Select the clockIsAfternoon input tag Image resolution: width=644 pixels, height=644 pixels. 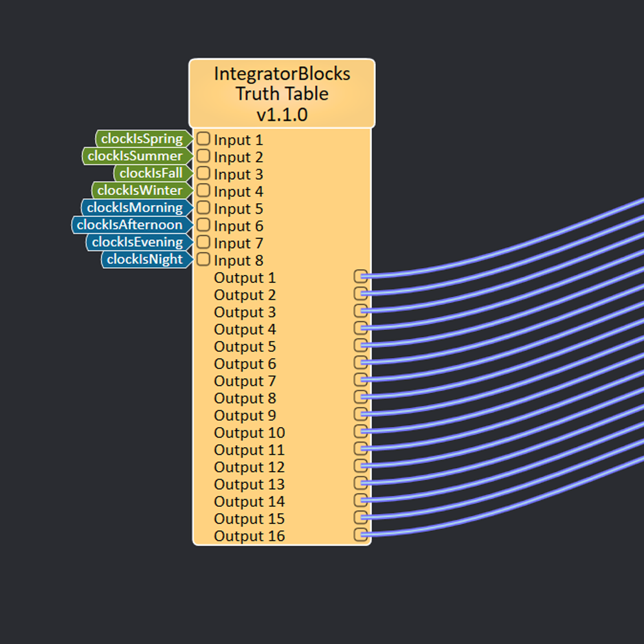(130, 225)
